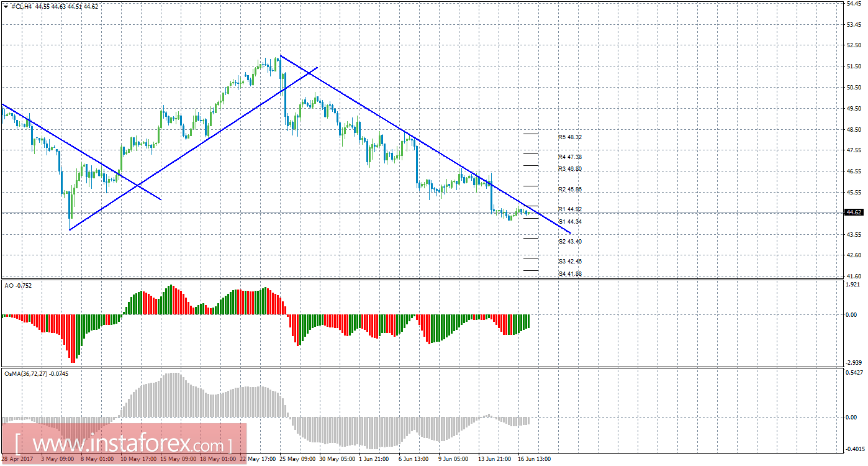Click the 0.5427 value on the OsMA scale
This screenshot has width=868, height=466.
[853, 373]
